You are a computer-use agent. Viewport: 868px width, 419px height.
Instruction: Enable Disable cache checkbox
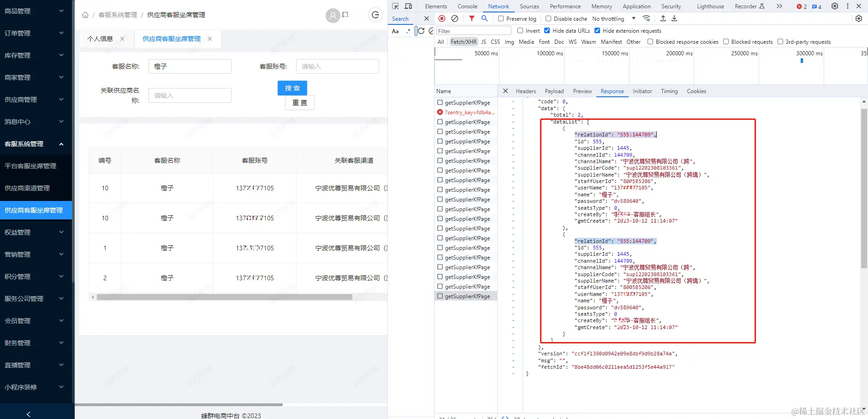548,18
